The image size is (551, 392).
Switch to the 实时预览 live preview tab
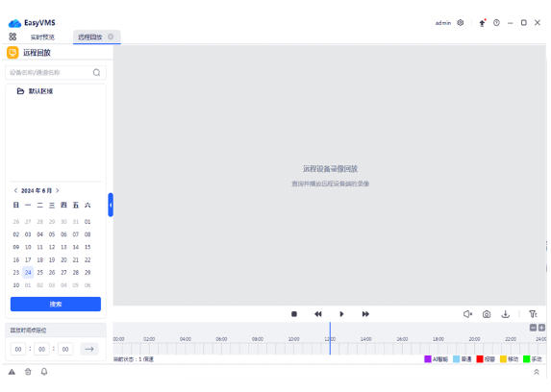click(42, 37)
